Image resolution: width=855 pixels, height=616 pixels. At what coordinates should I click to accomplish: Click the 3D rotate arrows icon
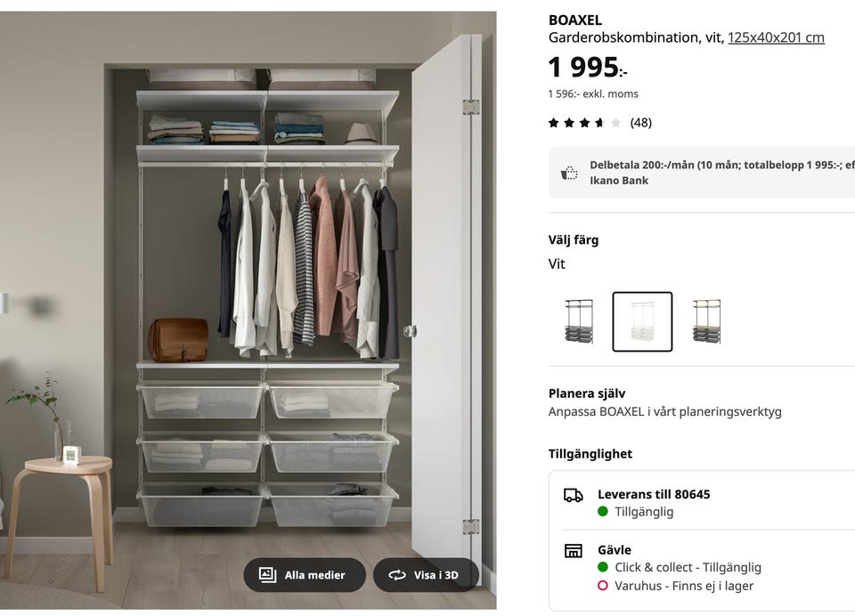tap(397, 575)
